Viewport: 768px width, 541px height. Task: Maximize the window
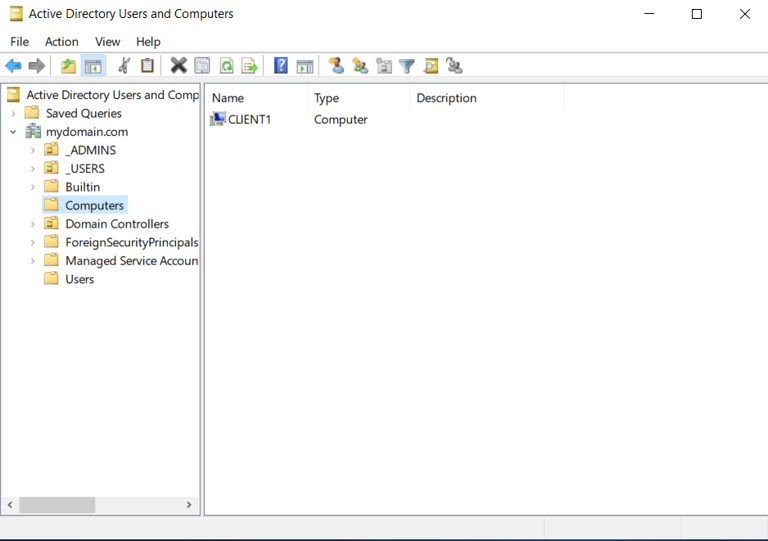(696, 14)
